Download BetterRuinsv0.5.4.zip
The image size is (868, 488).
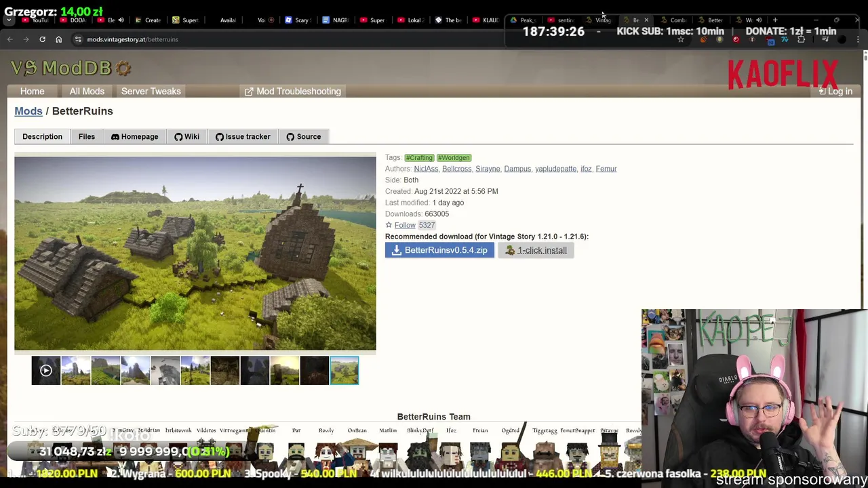tap(439, 250)
